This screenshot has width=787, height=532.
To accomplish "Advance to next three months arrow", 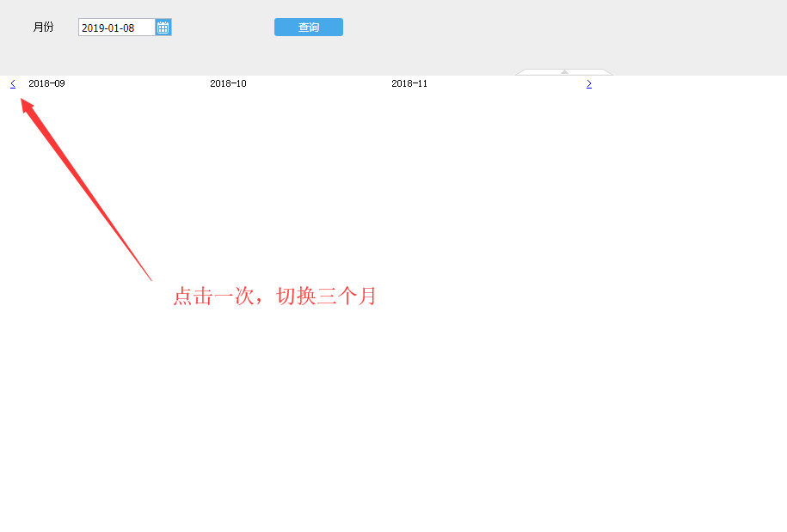I will [589, 83].
